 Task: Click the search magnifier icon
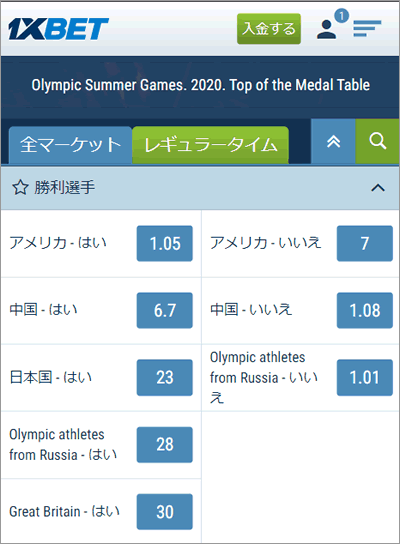pyautogui.click(x=377, y=141)
